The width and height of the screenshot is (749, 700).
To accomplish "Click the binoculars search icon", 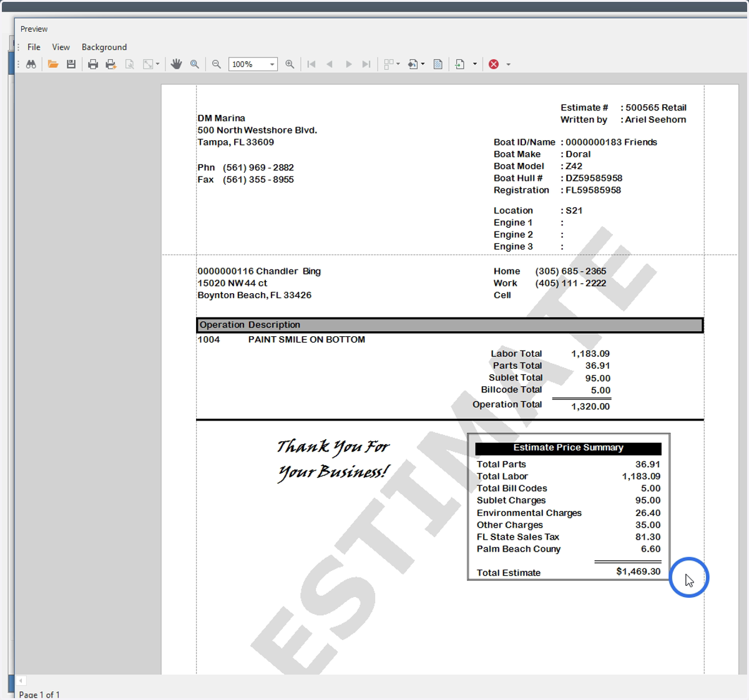I will pos(31,64).
